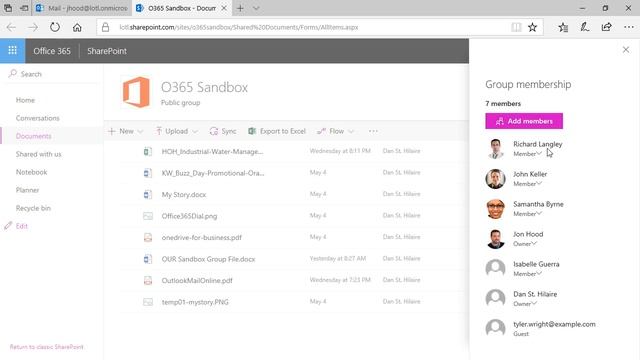Click the OutlookMailOnline.pdf file icon
The image size is (640, 360).
(148, 280)
